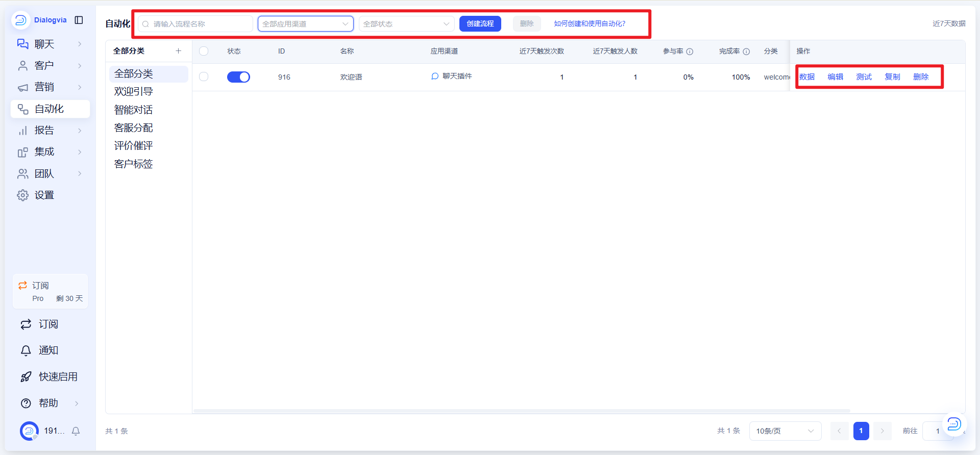Click the 创建流程 button
This screenshot has width=980, height=455.
point(480,23)
